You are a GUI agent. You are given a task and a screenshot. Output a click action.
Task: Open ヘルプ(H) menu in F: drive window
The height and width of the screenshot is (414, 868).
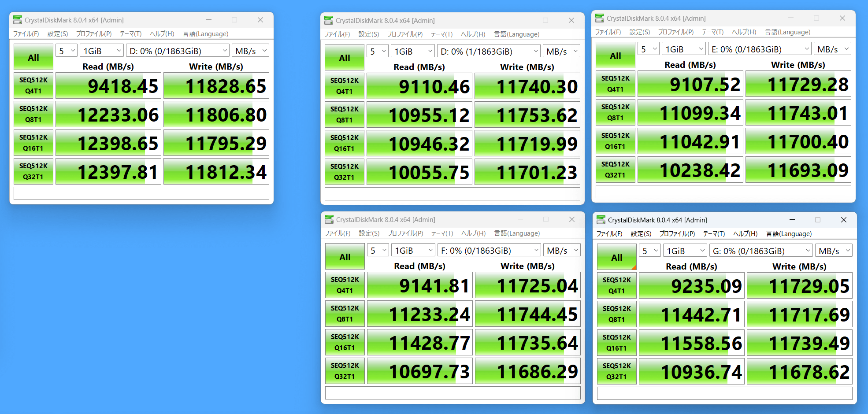tap(474, 233)
